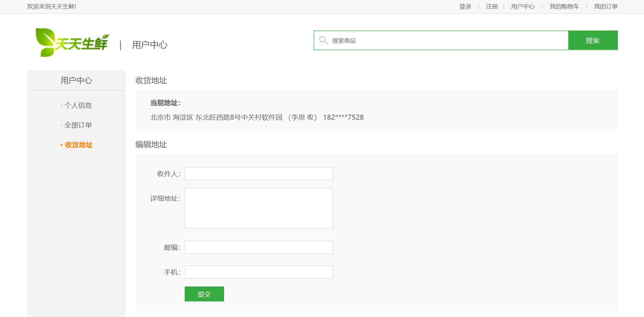Focus the 收件人 input field
644x317 pixels.
click(x=259, y=174)
